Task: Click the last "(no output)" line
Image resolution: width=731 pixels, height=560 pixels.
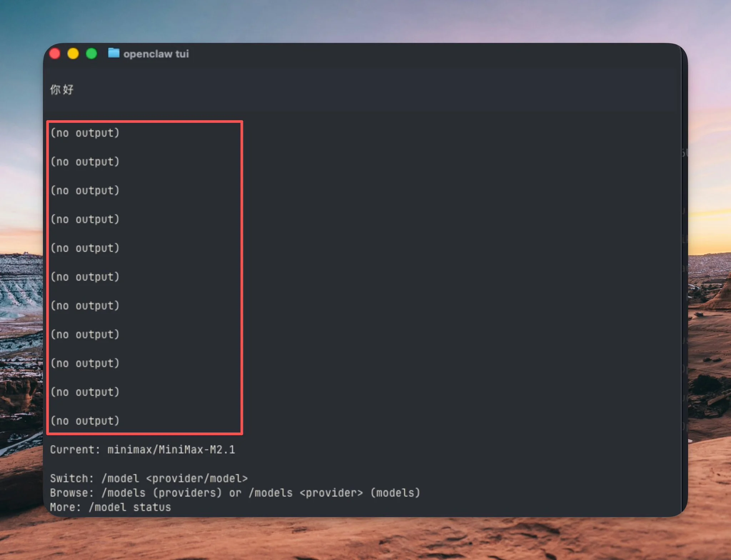Action: 85,421
